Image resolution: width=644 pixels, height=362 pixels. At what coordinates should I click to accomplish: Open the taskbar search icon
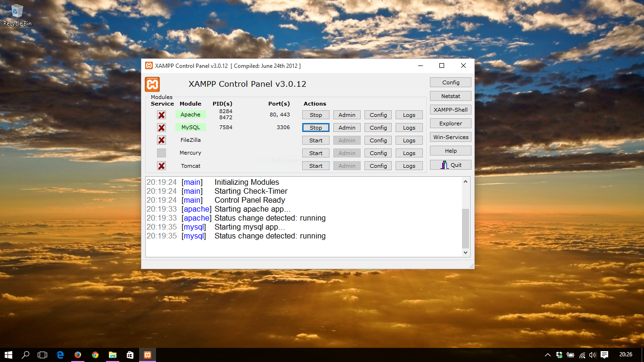pyautogui.click(x=26, y=355)
